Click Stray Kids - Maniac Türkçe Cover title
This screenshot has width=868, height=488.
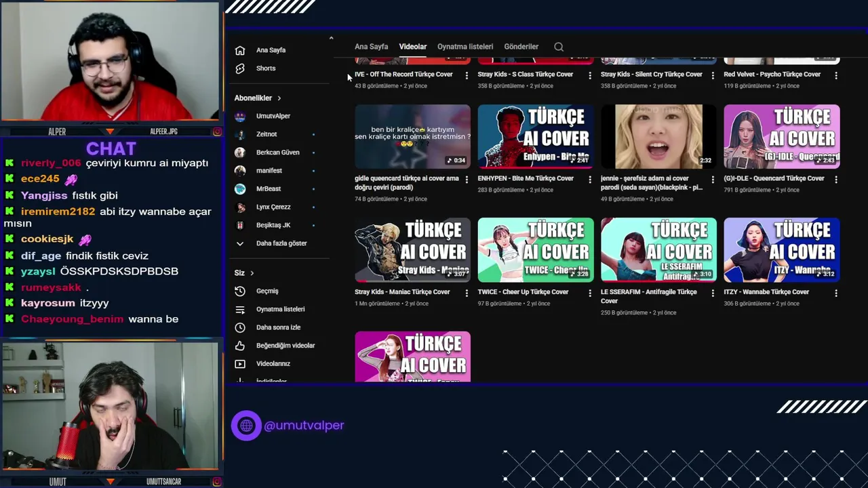(402, 292)
